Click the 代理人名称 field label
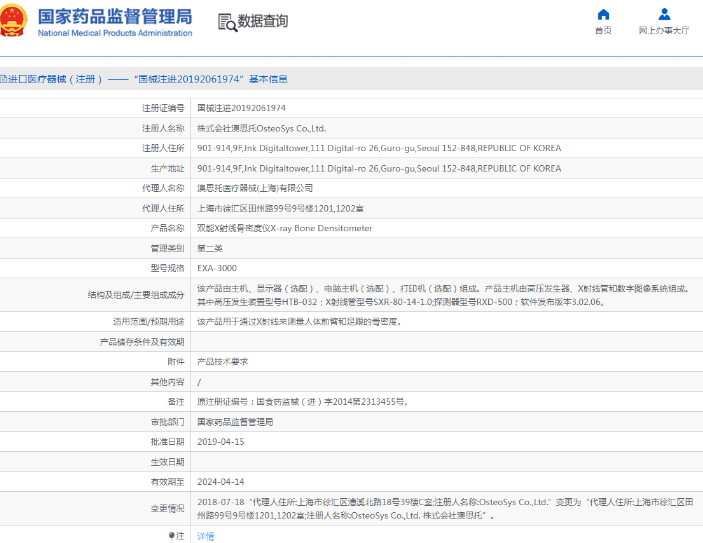Viewport: 703px width, 543px height. pyautogui.click(x=163, y=188)
